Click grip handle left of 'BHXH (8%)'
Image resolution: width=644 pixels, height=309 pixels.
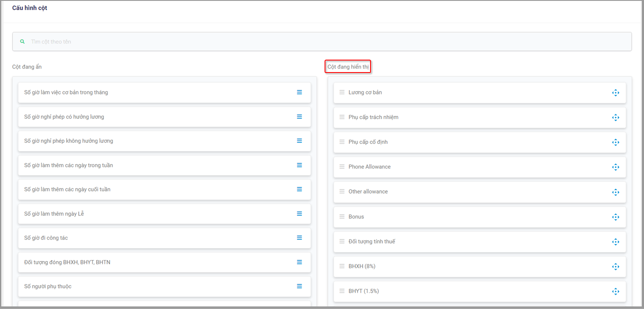(x=342, y=266)
